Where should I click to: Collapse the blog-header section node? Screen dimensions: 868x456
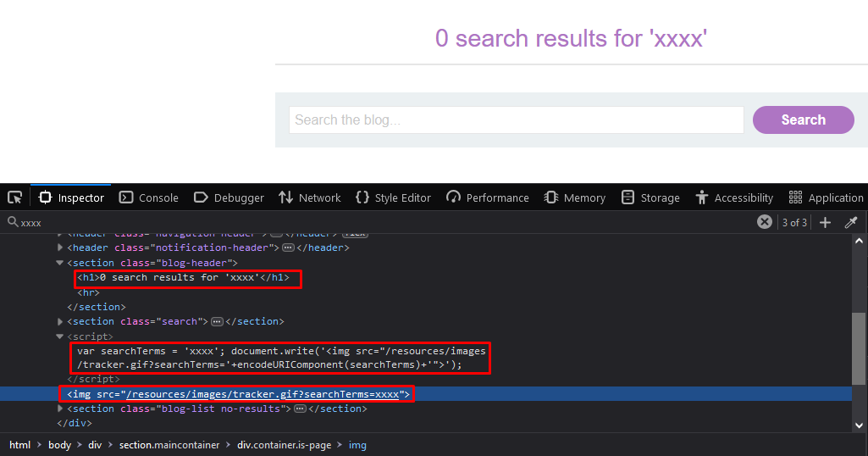pos(60,263)
